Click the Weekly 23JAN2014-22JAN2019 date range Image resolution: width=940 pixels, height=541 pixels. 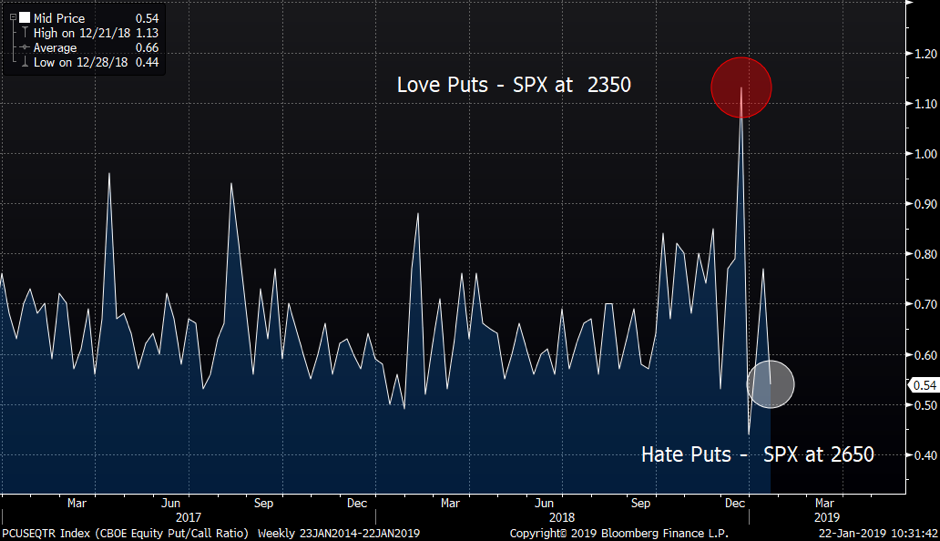click(x=339, y=533)
